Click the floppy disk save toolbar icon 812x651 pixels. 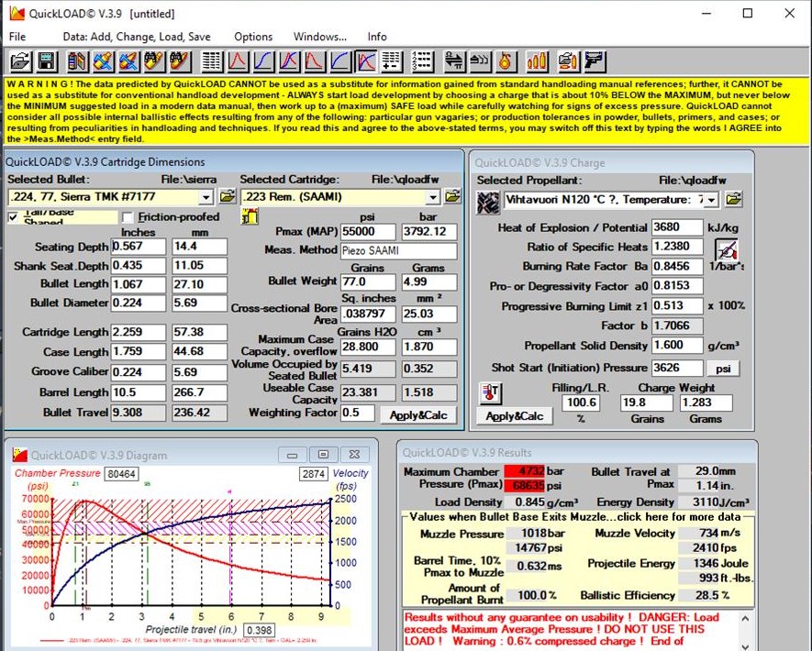click(x=47, y=61)
